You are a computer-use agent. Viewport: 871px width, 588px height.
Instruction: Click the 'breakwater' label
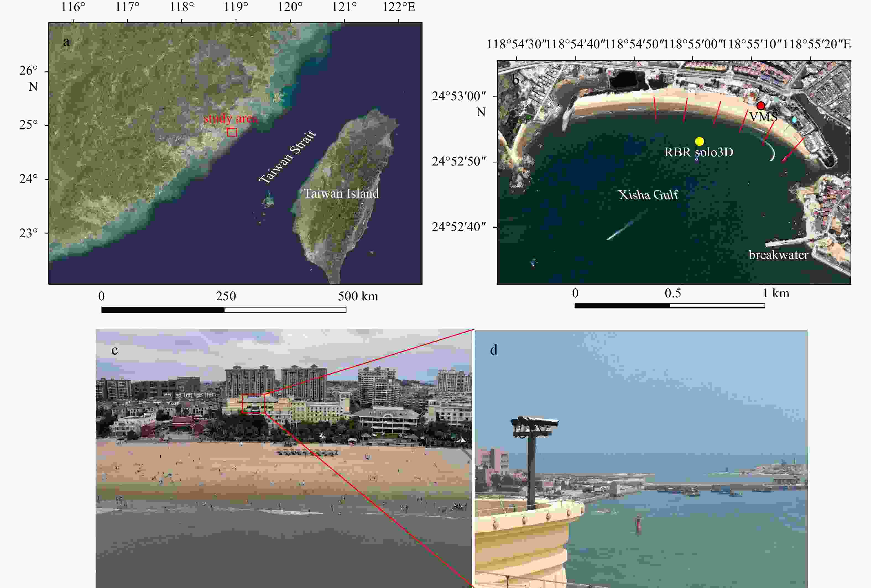point(778,255)
